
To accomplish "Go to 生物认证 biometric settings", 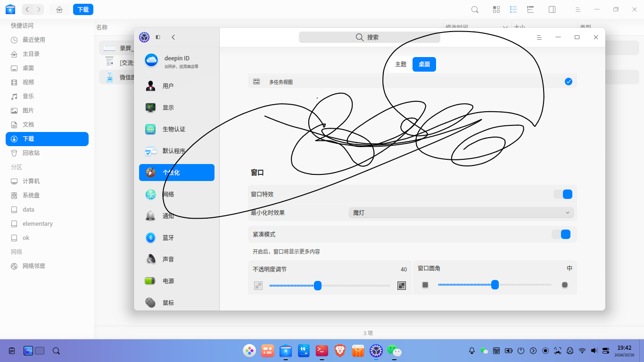I will click(x=177, y=129).
